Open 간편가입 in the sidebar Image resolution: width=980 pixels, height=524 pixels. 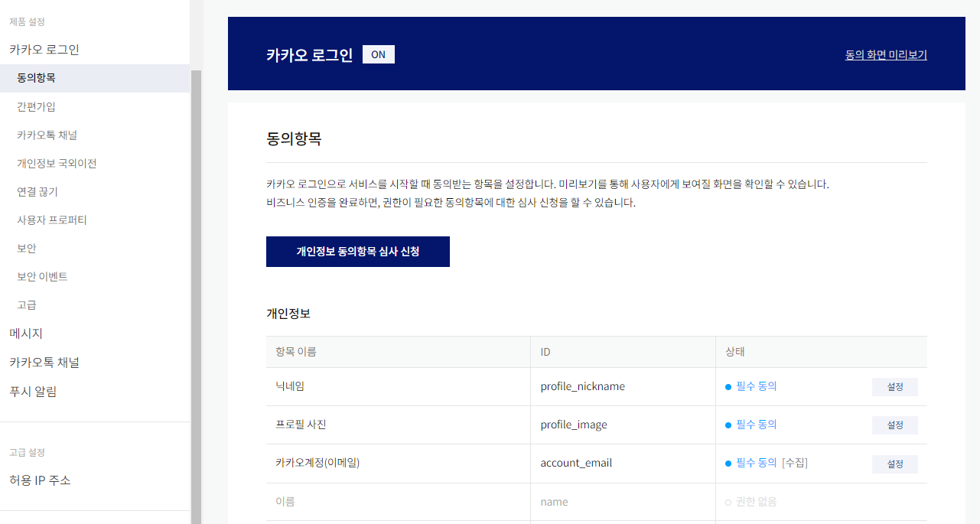point(36,106)
